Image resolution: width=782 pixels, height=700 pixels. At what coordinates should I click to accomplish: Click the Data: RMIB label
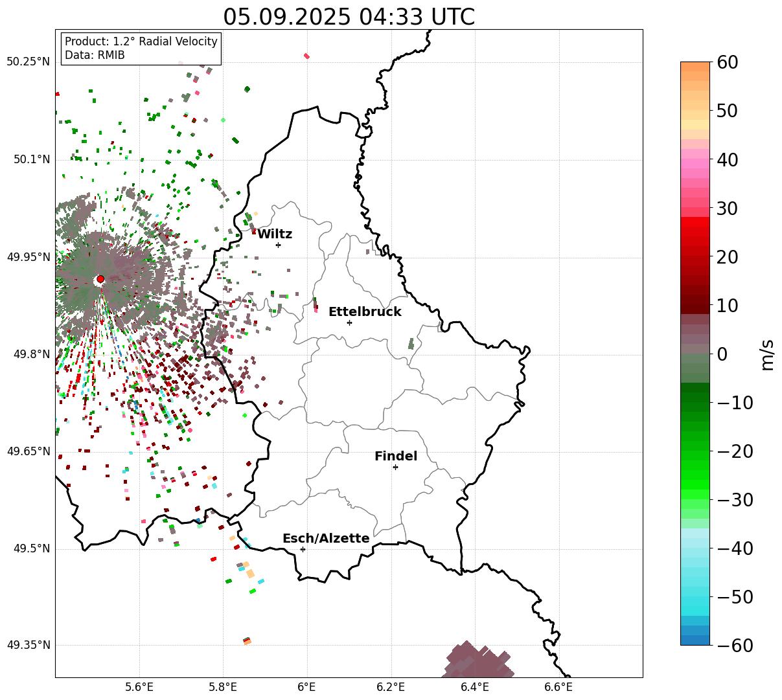pyautogui.click(x=95, y=55)
